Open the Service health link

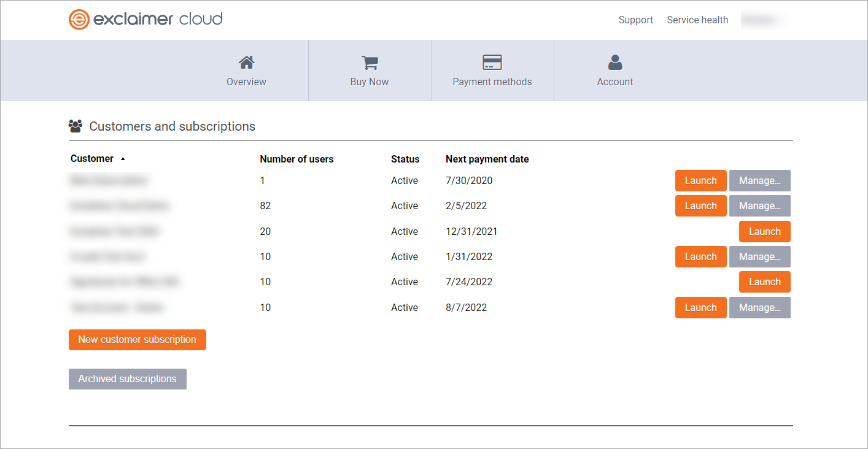click(x=697, y=20)
